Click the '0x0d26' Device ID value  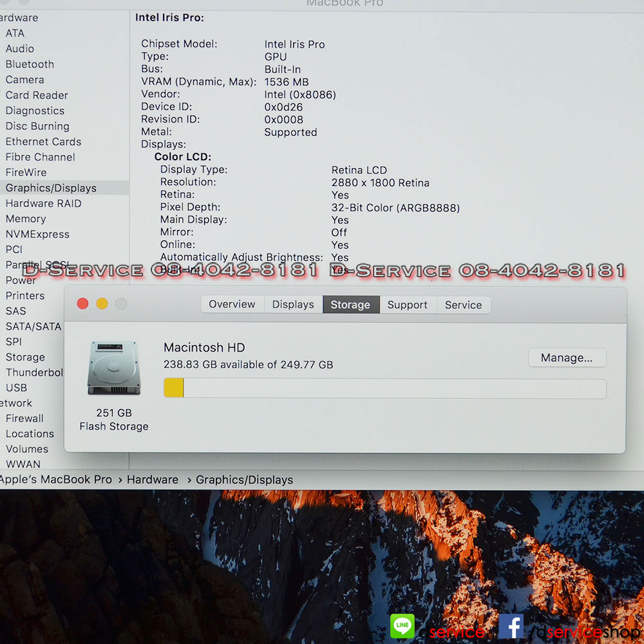(x=283, y=107)
